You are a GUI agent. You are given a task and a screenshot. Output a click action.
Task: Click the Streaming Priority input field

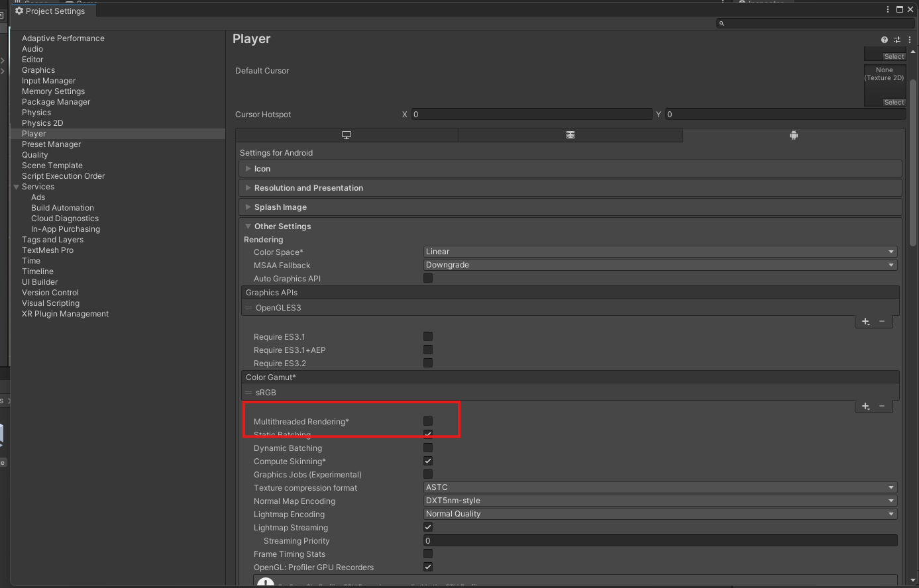tap(660, 541)
